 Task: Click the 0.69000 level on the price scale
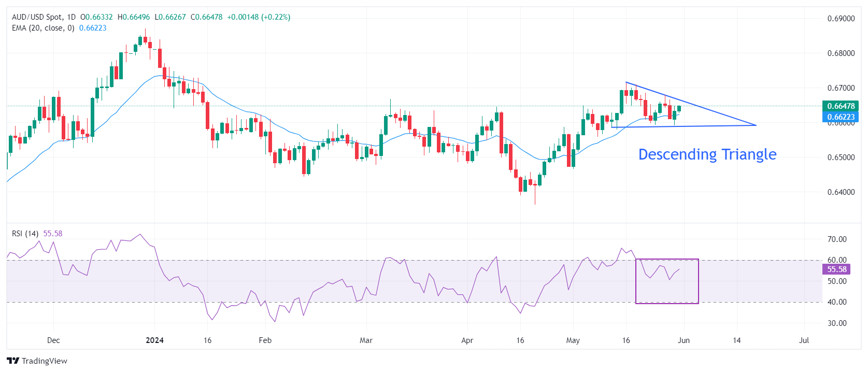(x=841, y=19)
